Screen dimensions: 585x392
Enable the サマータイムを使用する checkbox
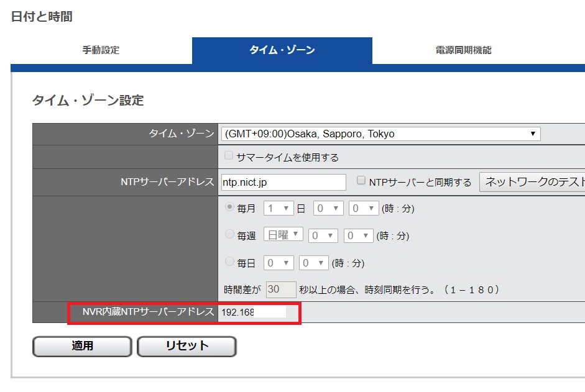[x=229, y=155]
